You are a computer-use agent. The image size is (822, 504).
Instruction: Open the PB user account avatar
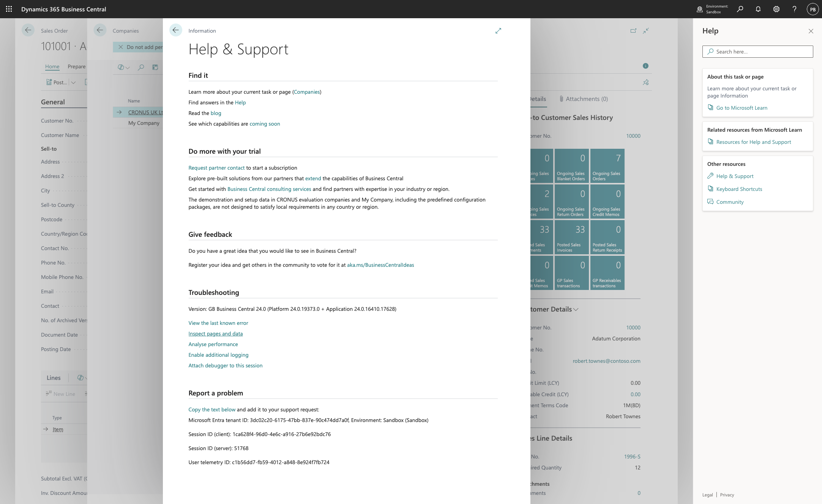(813, 9)
